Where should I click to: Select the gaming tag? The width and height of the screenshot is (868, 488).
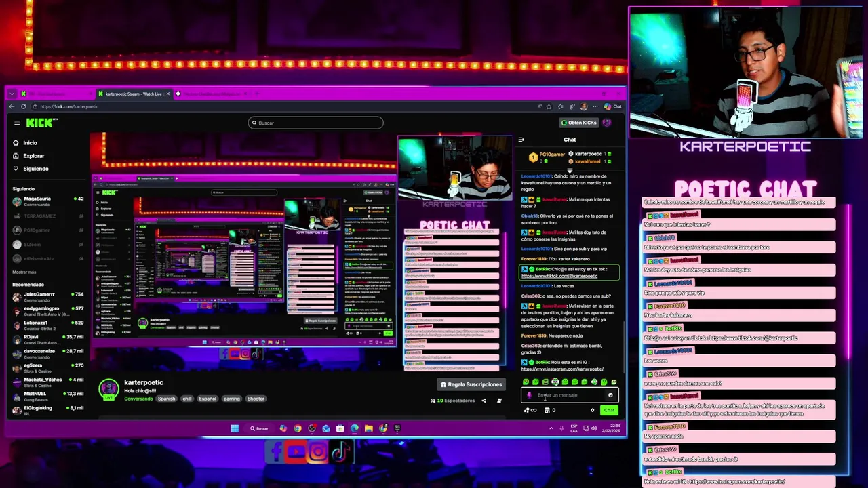(232, 399)
